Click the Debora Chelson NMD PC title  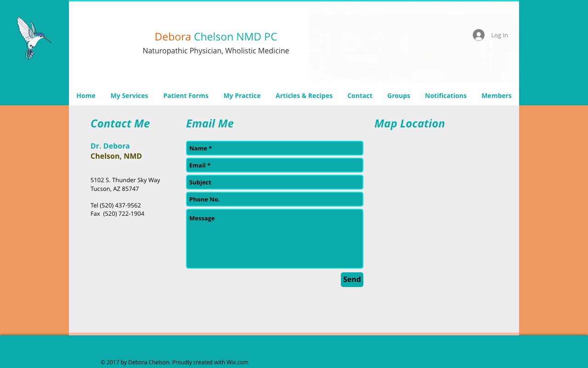coord(215,37)
